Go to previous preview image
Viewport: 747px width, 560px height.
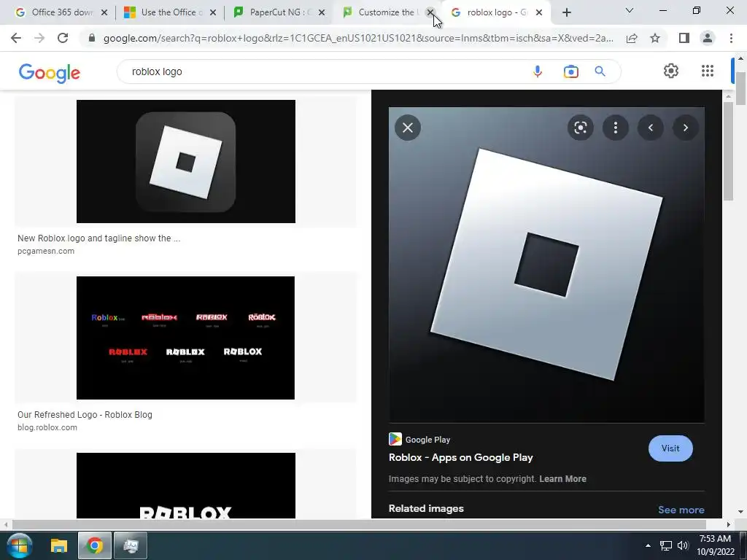(651, 128)
